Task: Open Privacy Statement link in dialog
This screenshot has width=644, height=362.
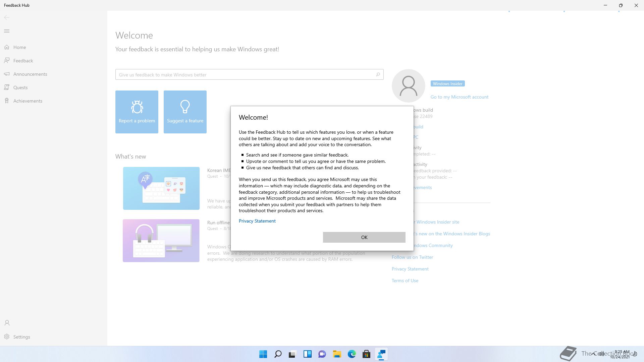Action: pos(257,221)
